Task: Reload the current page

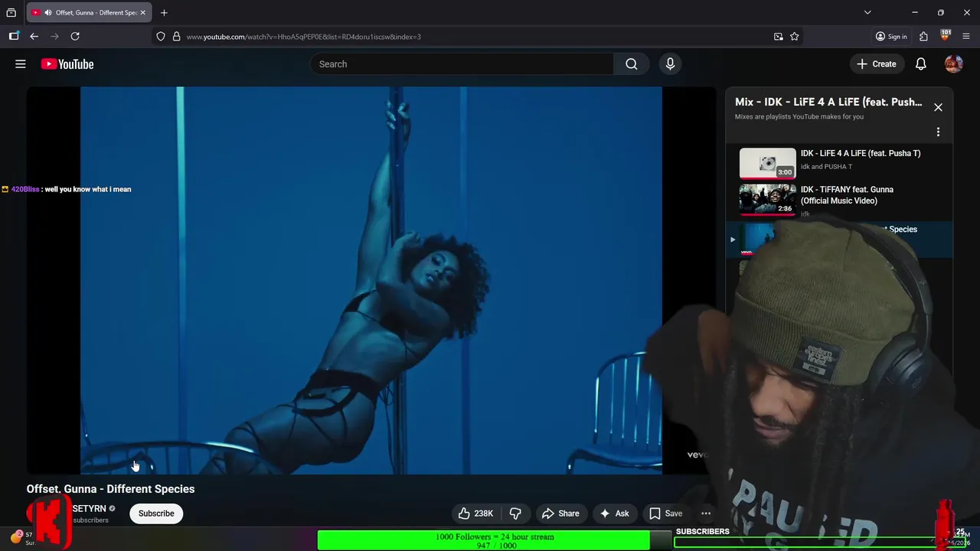Action: pyautogui.click(x=75, y=36)
